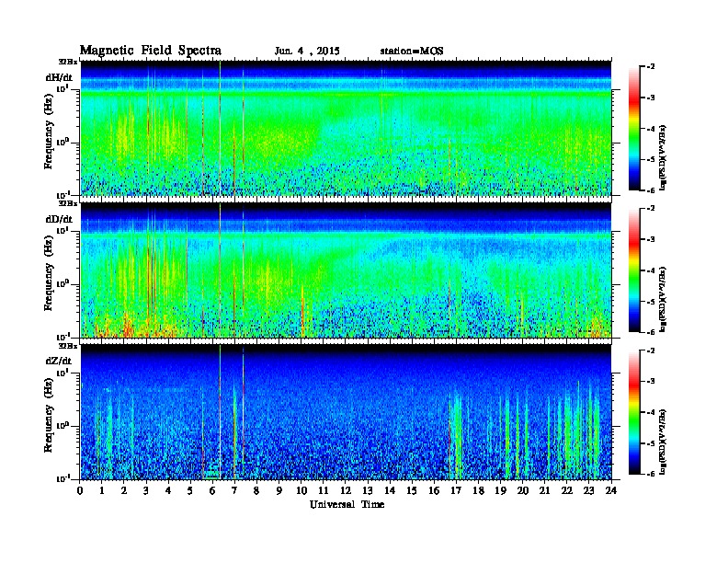Click the "32Hz" label atop the dZ/dt panel
The width and height of the screenshot is (728, 563).
coord(68,346)
